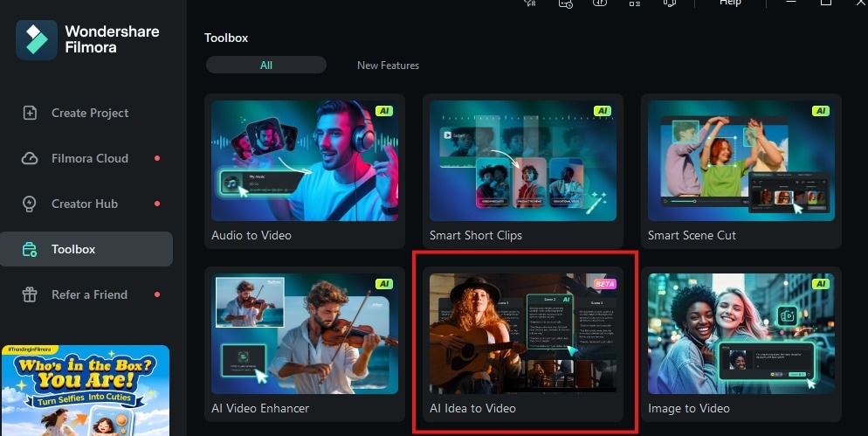Viewport: 868px width, 436px height.
Task: Click the AI badge on Audio to Video card
Action: (x=383, y=111)
